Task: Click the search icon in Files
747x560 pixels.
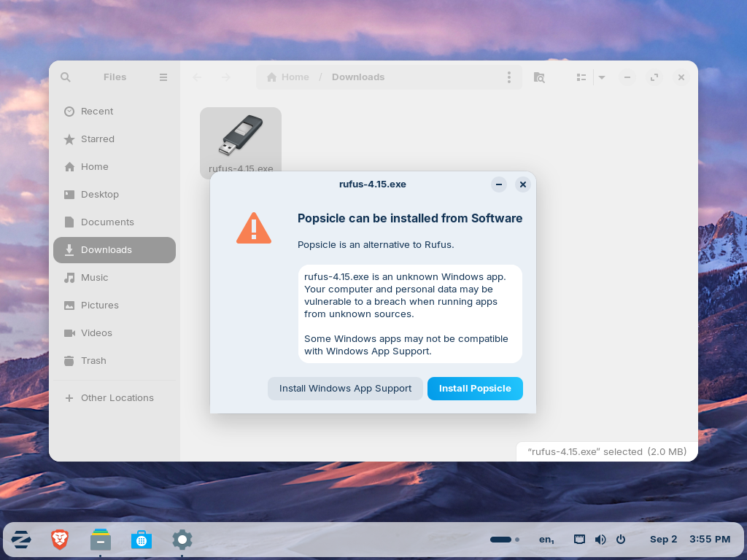Action: coord(66,77)
